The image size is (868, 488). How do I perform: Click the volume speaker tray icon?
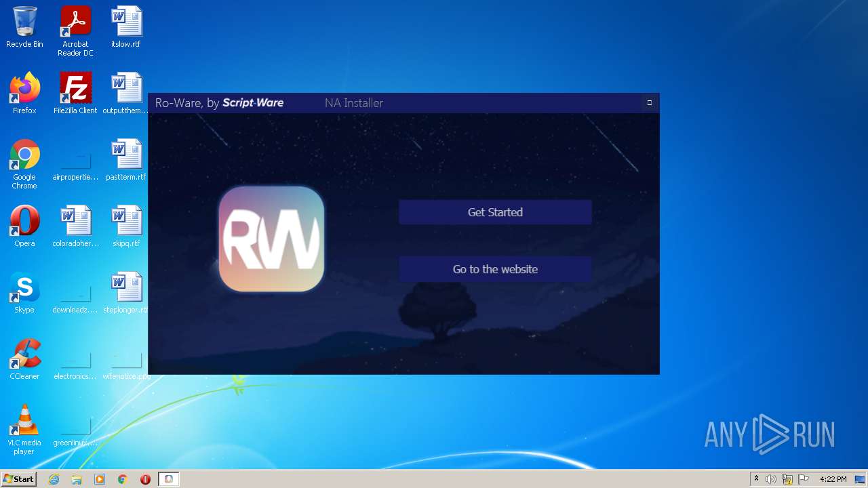[x=771, y=479]
